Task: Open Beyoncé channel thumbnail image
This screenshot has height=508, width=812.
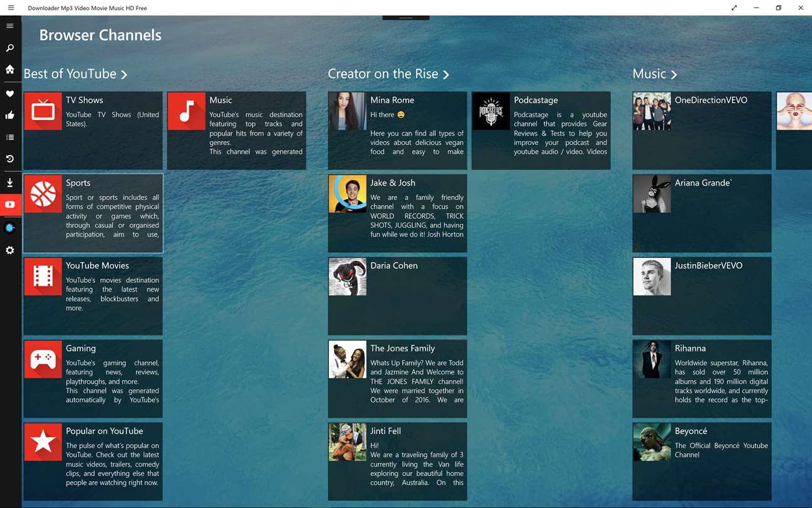Action: 652,442
